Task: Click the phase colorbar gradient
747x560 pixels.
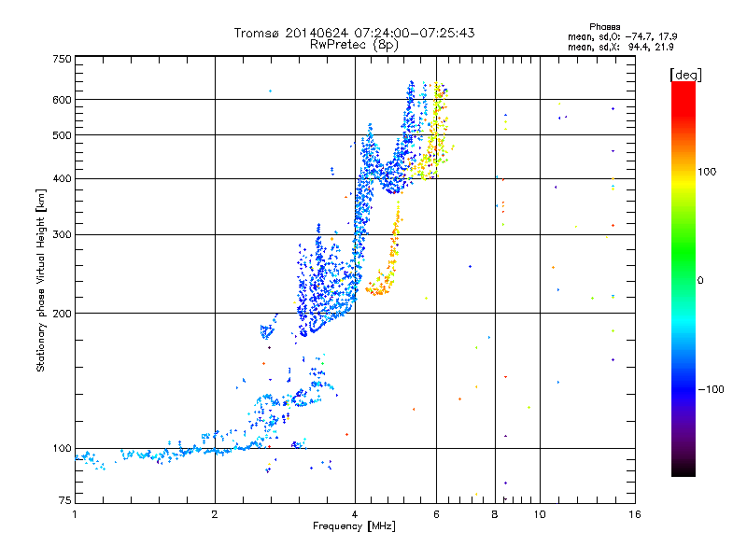Action: [684, 278]
